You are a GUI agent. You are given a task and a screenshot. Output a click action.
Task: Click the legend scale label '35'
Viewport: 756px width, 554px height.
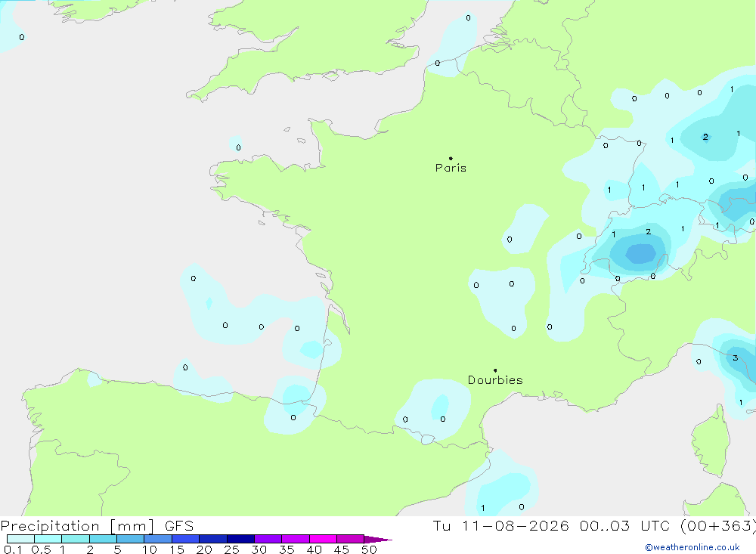click(287, 549)
